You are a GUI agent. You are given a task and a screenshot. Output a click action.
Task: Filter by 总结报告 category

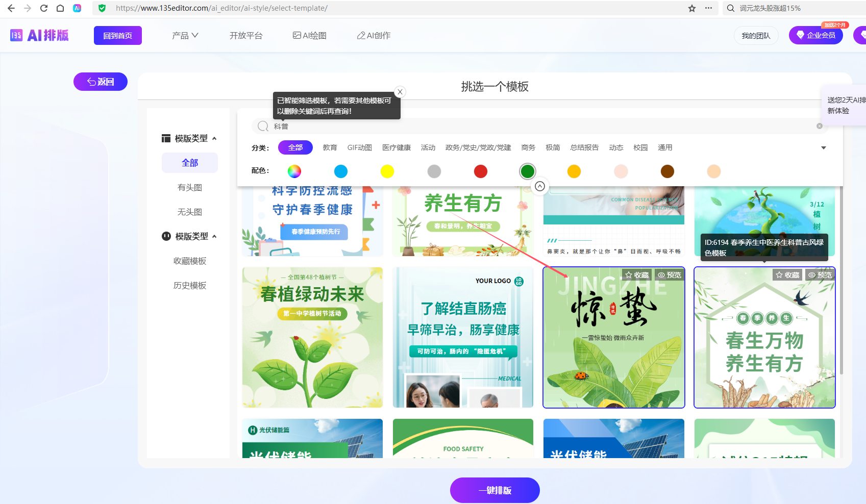(584, 147)
